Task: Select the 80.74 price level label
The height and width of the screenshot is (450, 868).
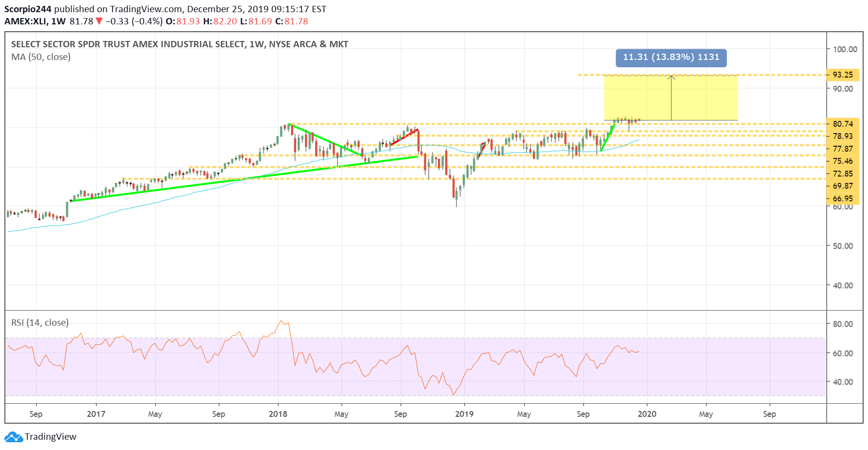Action: (843, 124)
